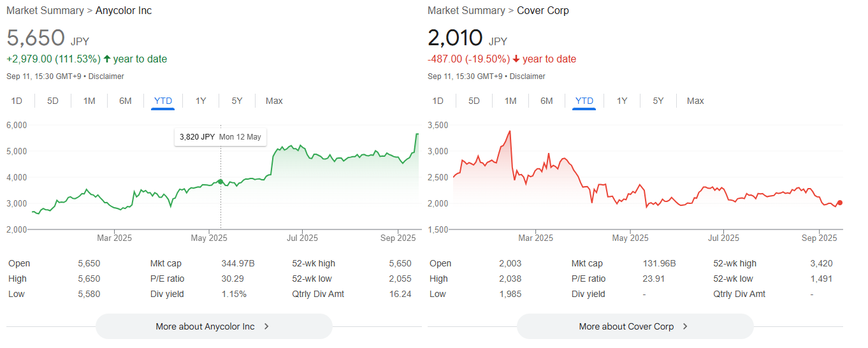Switch Anycolor chart to 5D range
This screenshot has width=868, height=348.
point(53,101)
